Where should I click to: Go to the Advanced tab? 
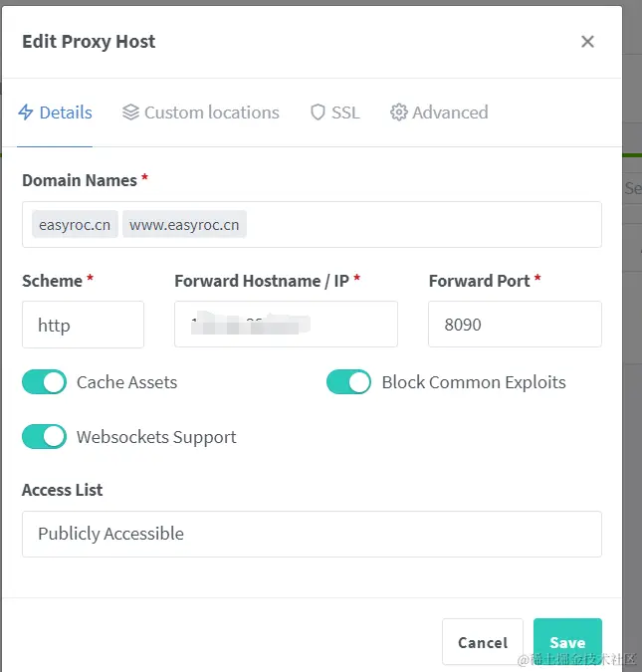(450, 112)
